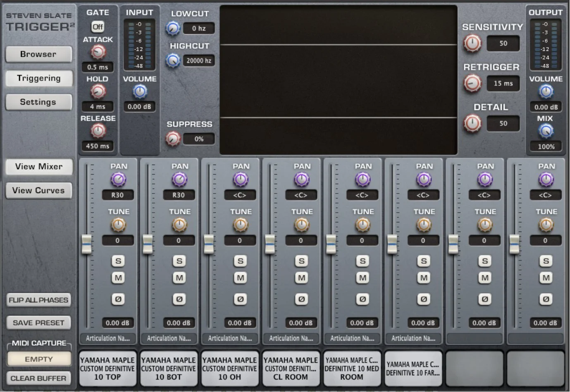Click Tune knob of CL ROOM channel

302,225
